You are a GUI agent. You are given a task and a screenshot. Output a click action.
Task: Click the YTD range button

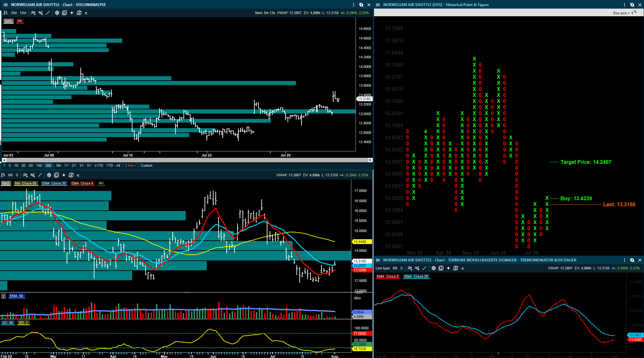point(110,165)
